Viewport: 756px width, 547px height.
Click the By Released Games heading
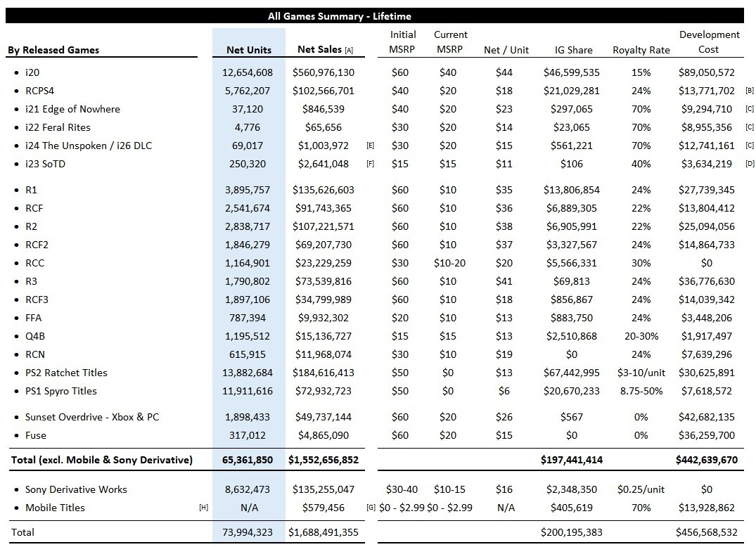pyautogui.click(x=53, y=50)
